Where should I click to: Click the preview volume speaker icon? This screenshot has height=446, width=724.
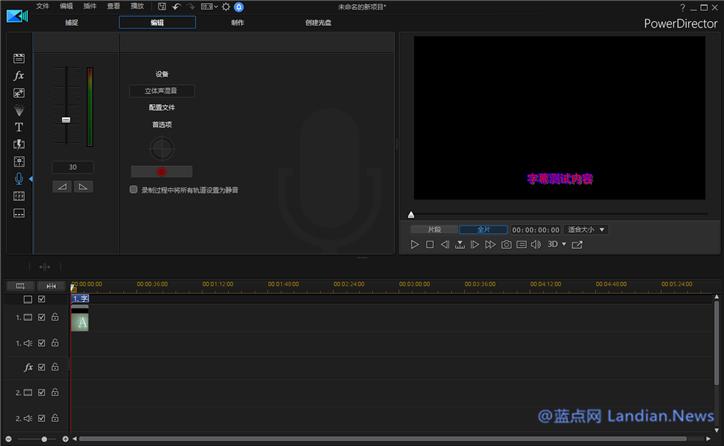(535, 244)
